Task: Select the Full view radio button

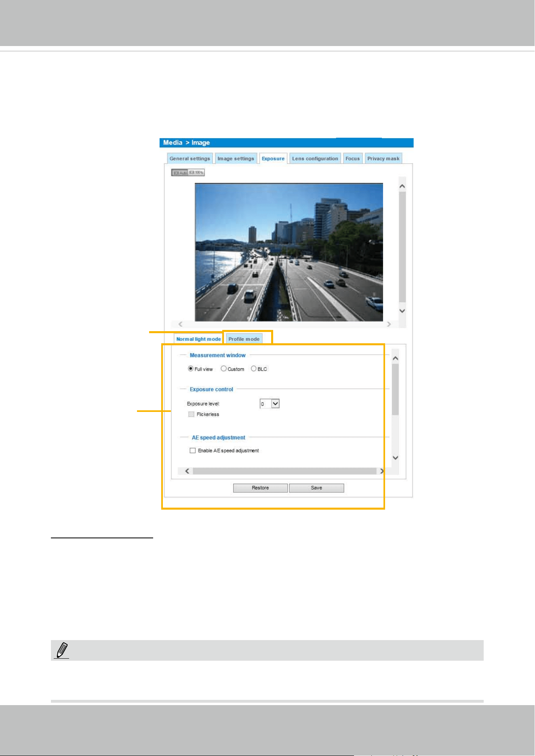Action: (191, 369)
